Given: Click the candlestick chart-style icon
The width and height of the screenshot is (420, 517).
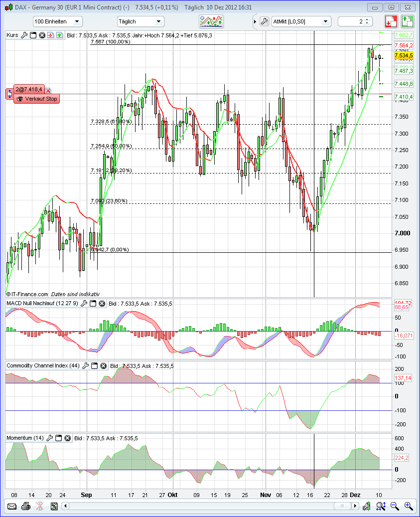Looking at the screenshot, I should [x=366, y=506].
